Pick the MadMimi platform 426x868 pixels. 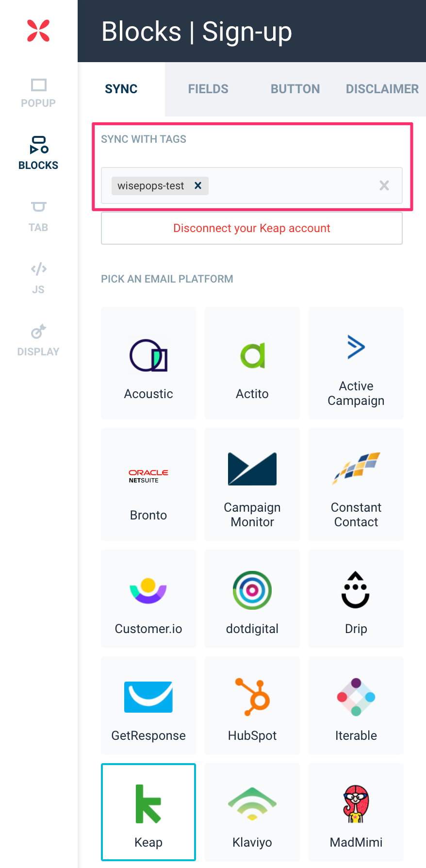(356, 812)
